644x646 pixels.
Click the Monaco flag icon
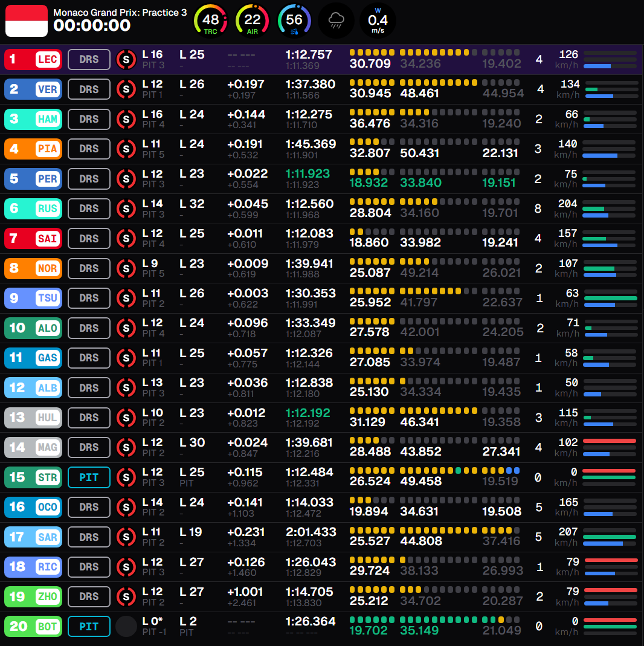(27, 21)
